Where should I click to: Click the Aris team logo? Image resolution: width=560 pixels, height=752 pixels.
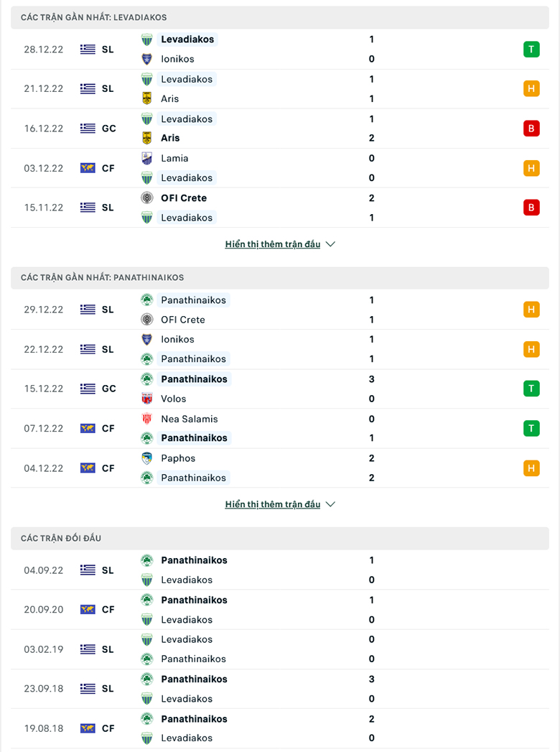(x=148, y=98)
